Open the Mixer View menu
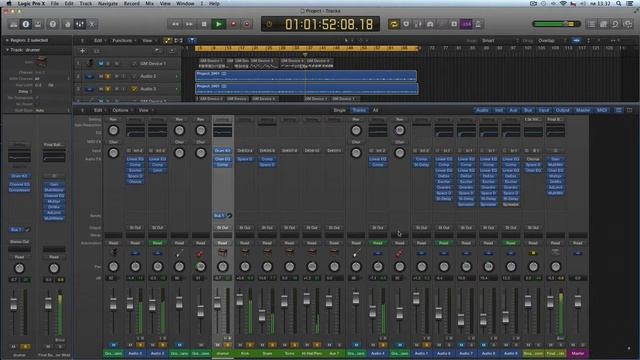Screen dimensions: 640x360 point(145,110)
